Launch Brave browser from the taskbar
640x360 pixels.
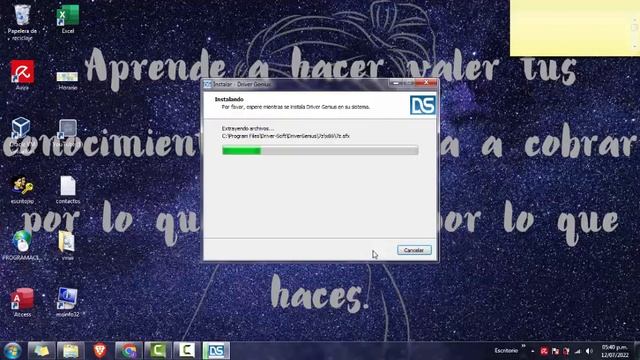pos(100,351)
